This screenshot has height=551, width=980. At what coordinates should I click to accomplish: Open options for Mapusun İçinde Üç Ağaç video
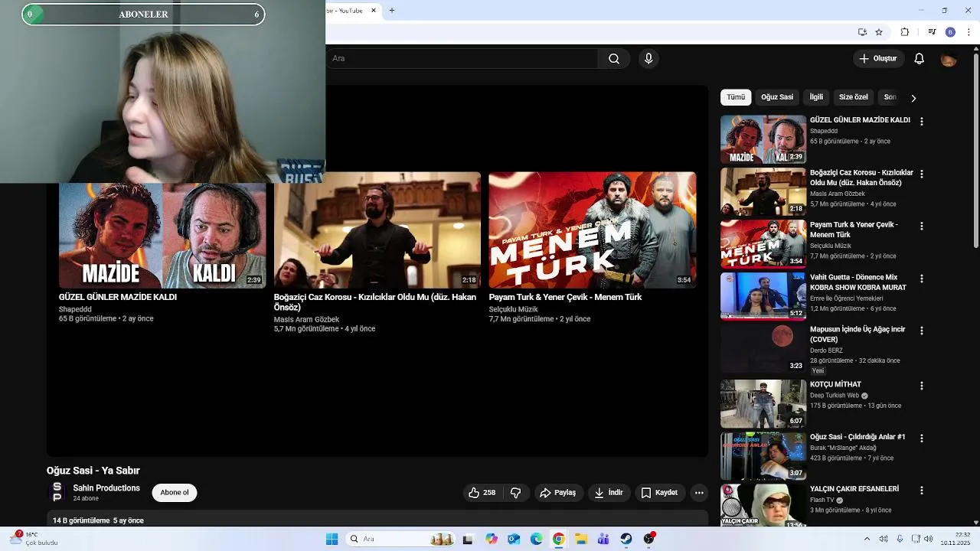(922, 331)
